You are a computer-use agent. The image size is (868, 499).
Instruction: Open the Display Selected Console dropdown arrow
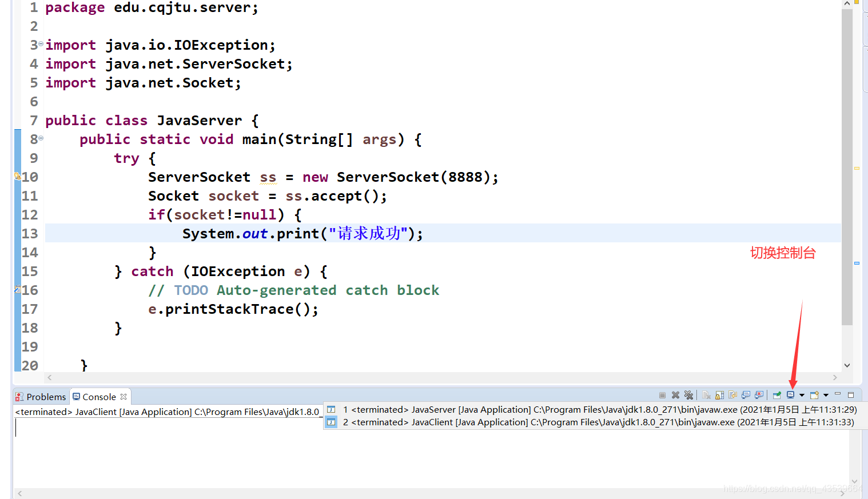click(x=802, y=395)
